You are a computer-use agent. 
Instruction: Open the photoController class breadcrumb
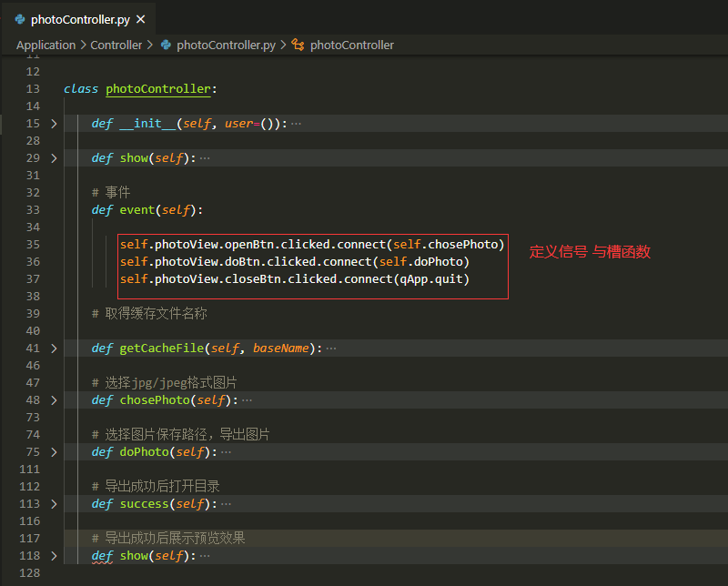pos(352,45)
